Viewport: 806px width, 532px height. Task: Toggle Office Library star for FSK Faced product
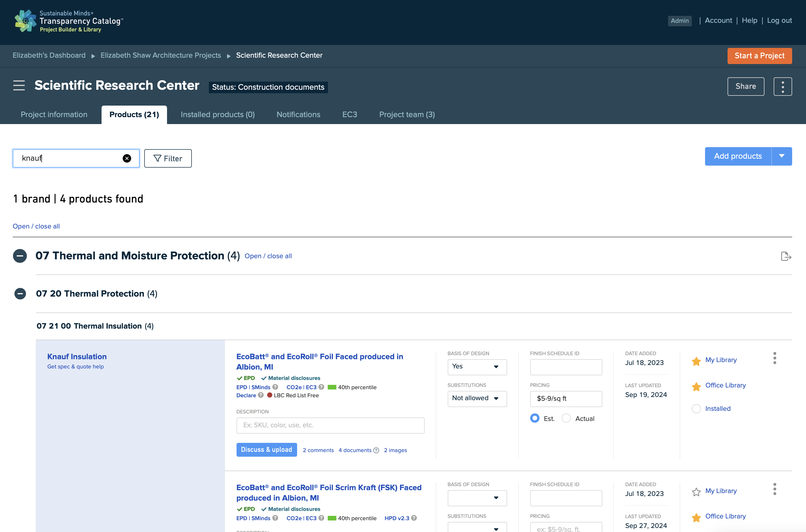point(696,517)
